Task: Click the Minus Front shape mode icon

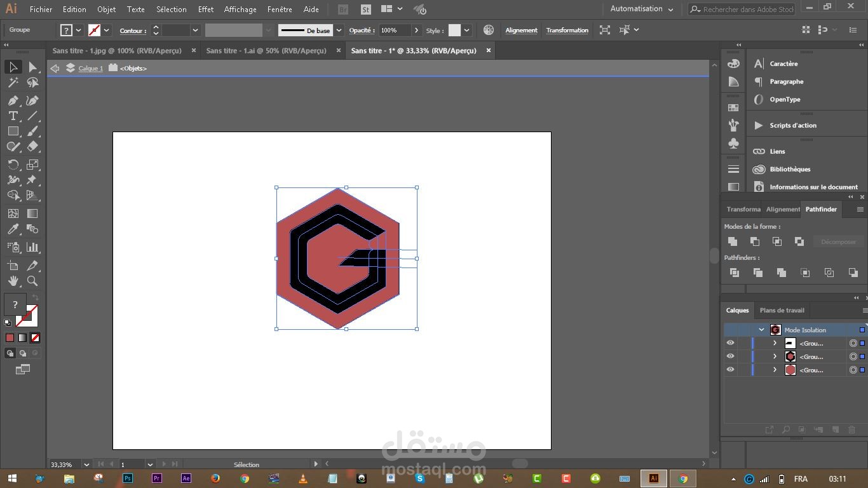Action: 755,241
